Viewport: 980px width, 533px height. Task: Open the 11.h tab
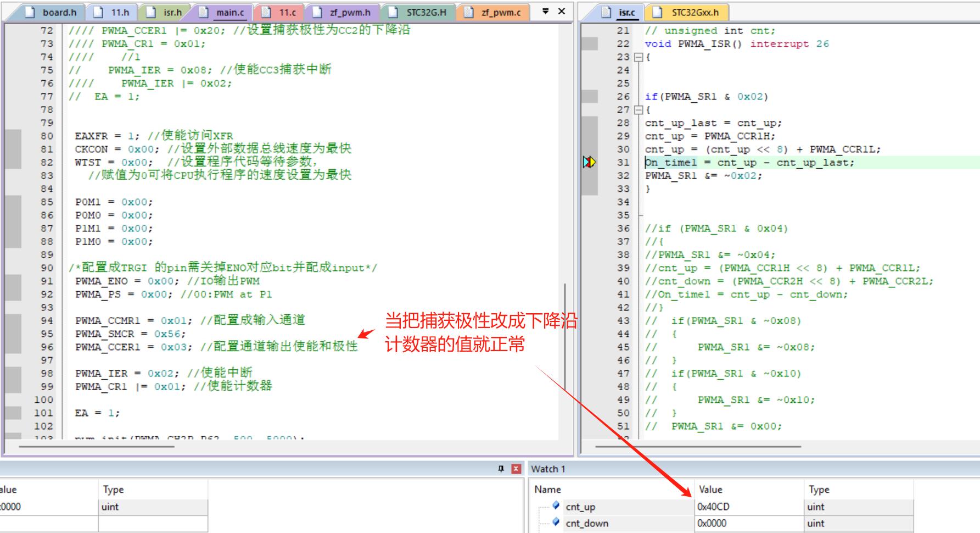[111, 12]
